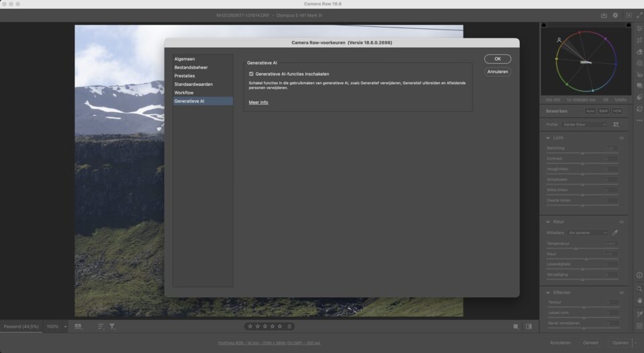Select the color sampler eyedropper tool in the right toolbar
The height and width of the screenshot is (353, 644).
click(639, 314)
